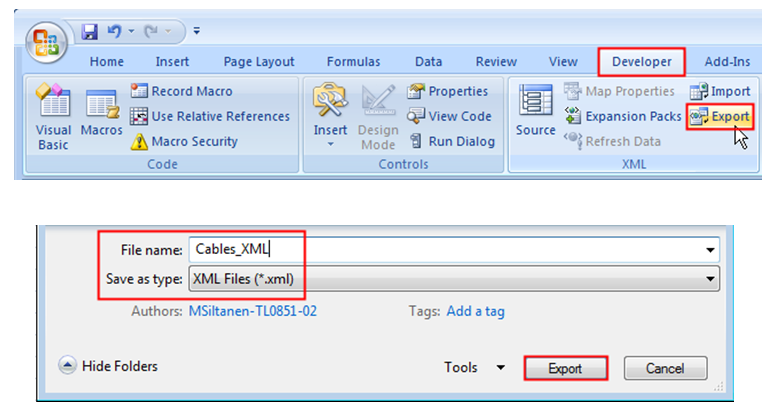Switch to the Developer tab

pyautogui.click(x=642, y=61)
